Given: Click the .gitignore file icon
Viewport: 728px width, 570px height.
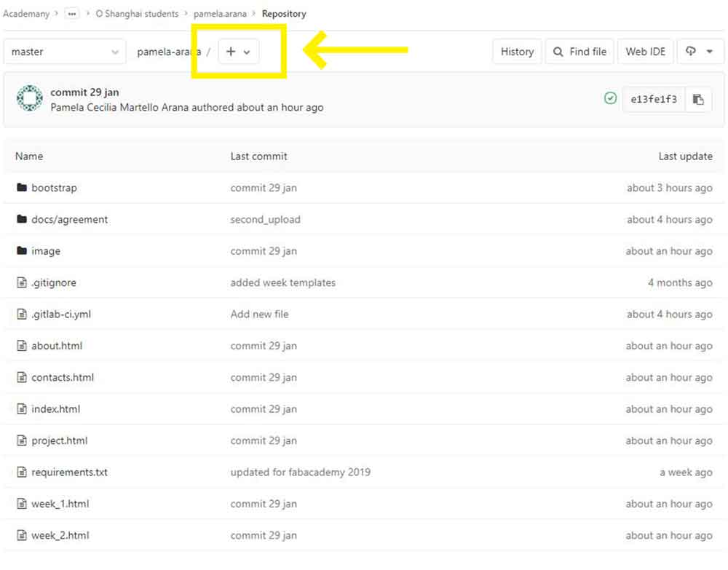Looking at the screenshot, I should coord(22,282).
